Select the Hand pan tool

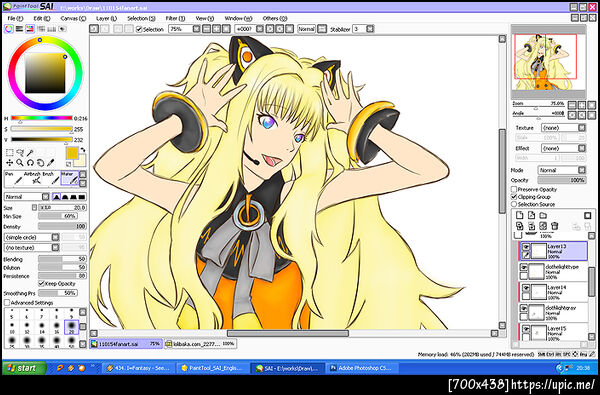click(x=40, y=163)
